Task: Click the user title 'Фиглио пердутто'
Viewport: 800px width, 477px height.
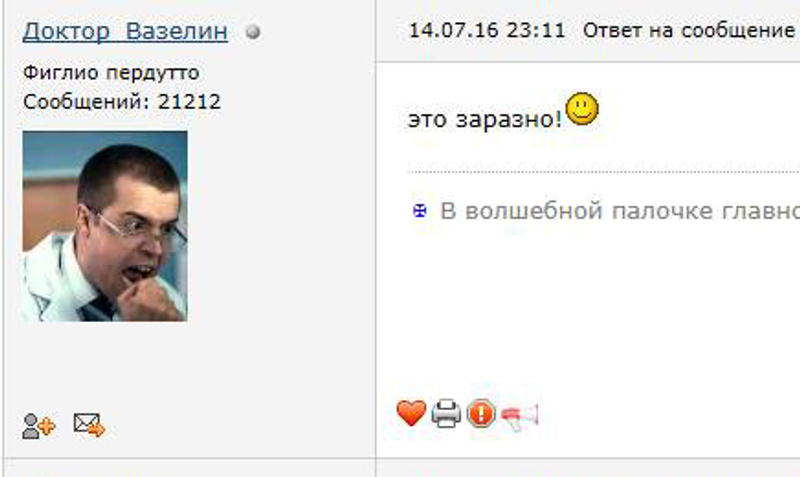Action: [111, 73]
